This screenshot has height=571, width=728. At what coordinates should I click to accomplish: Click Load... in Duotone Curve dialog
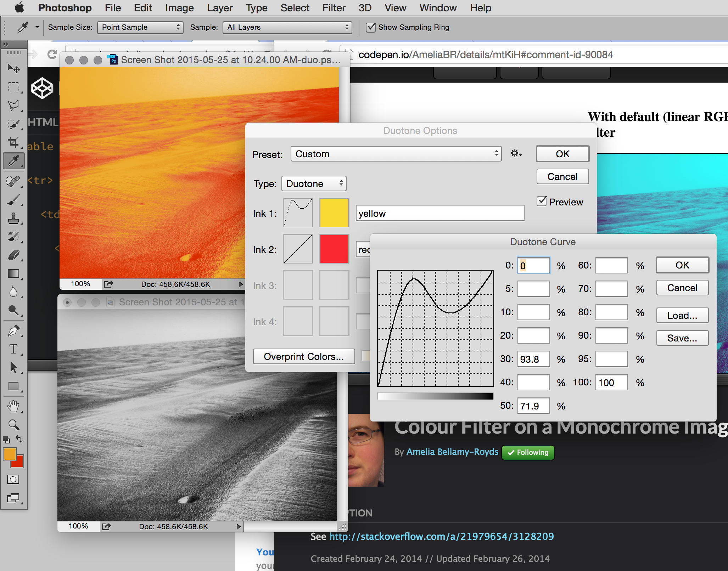(x=682, y=315)
